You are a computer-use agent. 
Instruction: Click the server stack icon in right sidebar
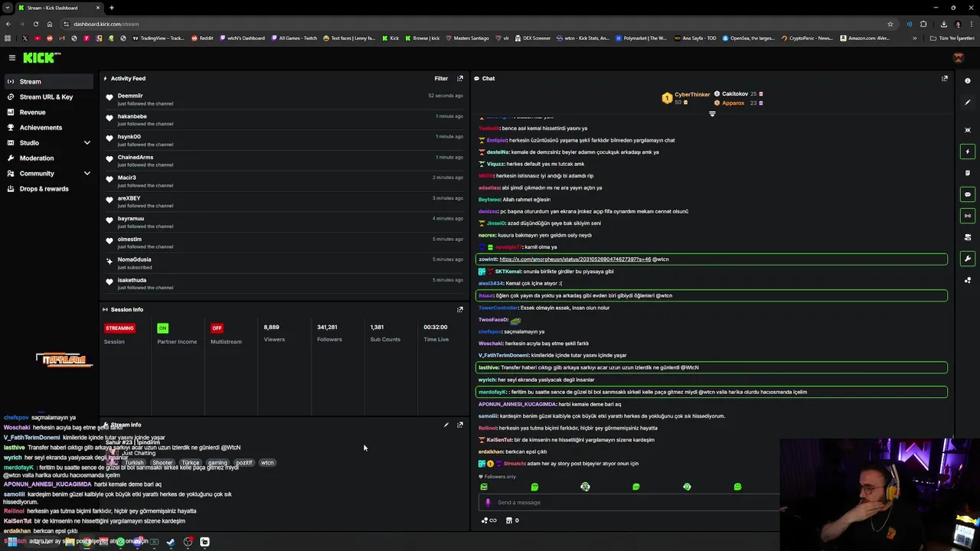[968, 237]
